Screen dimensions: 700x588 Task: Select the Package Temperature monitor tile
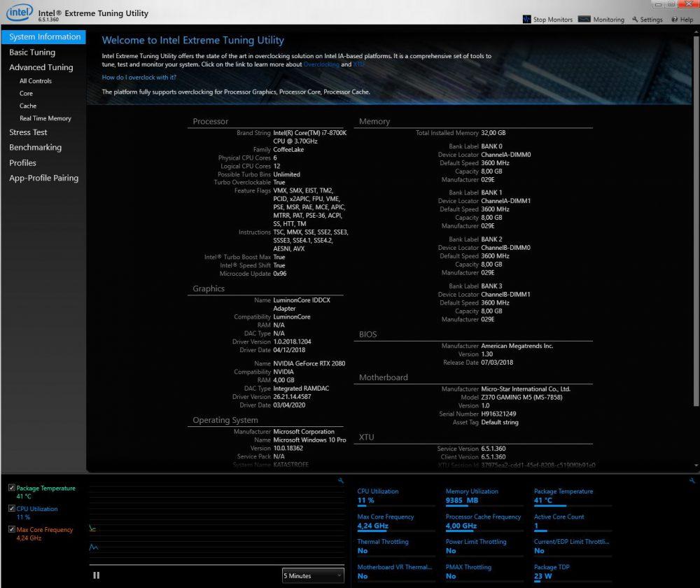coord(573,496)
